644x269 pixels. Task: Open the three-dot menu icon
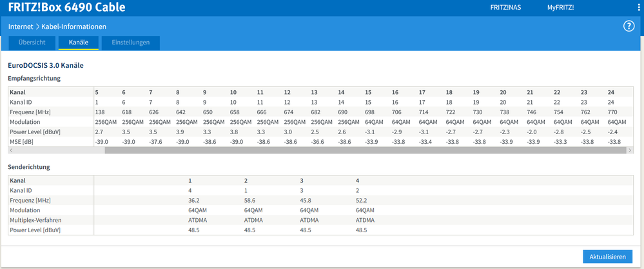point(639,7)
